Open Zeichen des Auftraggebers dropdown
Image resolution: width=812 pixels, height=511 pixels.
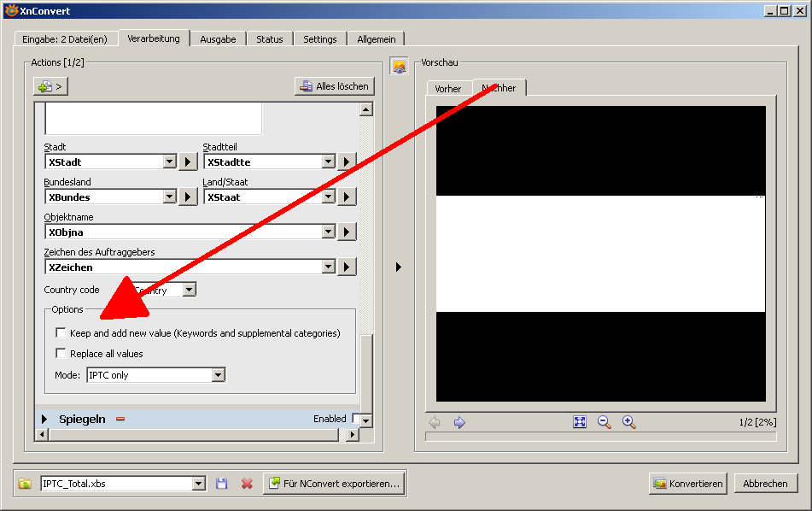[329, 267]
